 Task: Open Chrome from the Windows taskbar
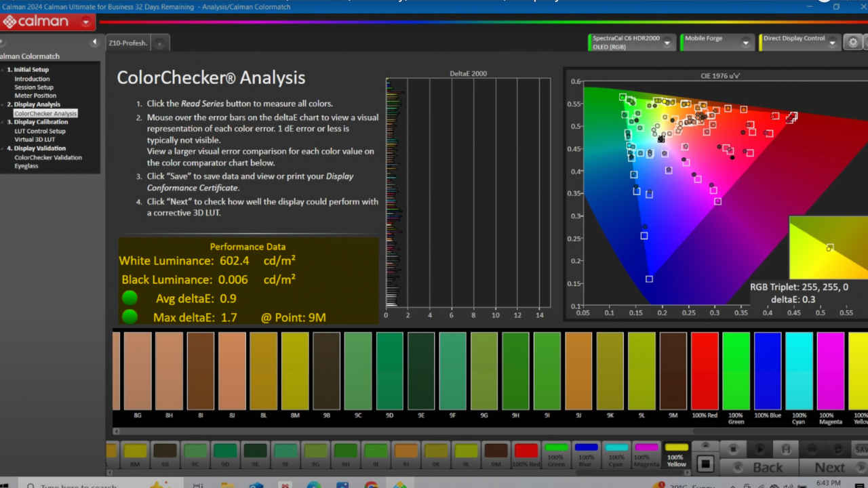coord(370,485)
